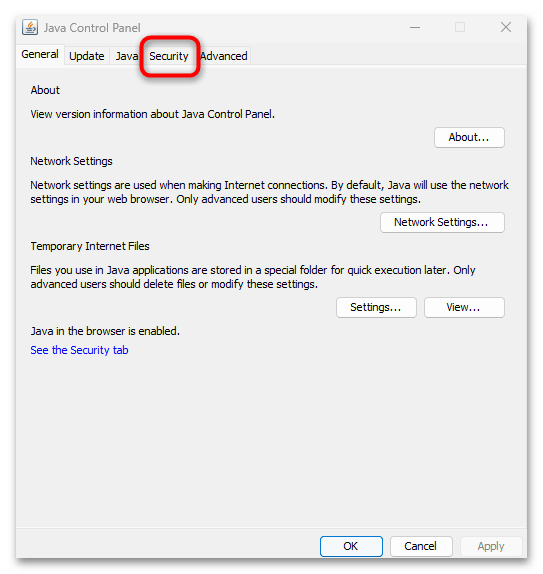Click the Java coffee cup title bar icon

pyautogui.click(x=30, y=27)
